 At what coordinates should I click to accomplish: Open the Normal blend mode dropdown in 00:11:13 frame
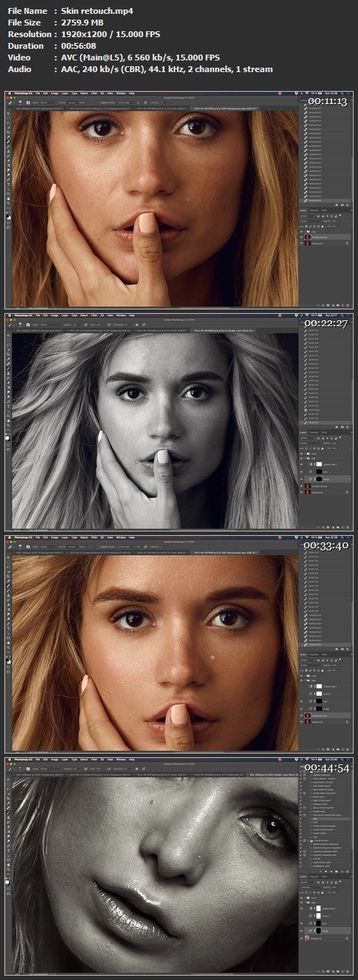[x=311, y=221]
